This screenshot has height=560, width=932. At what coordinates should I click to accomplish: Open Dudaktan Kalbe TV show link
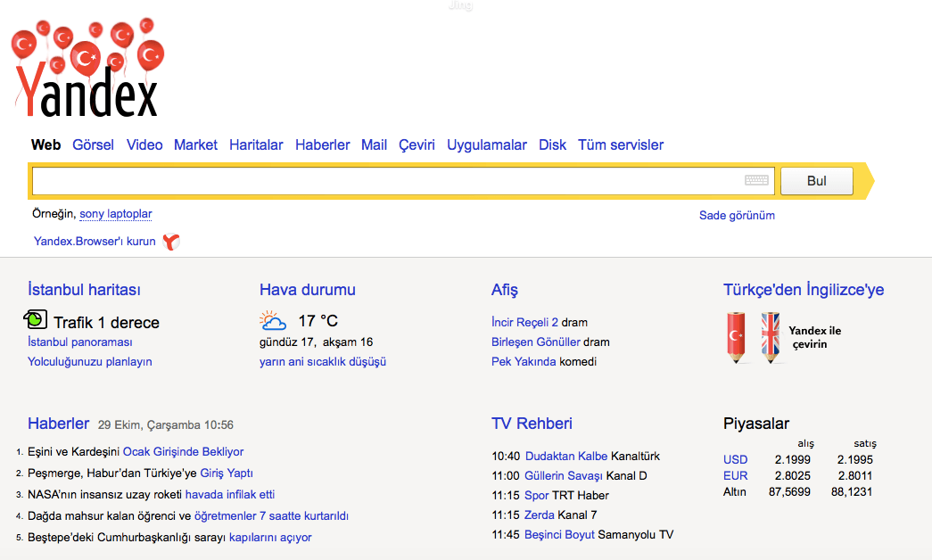(x=566, y=456)
